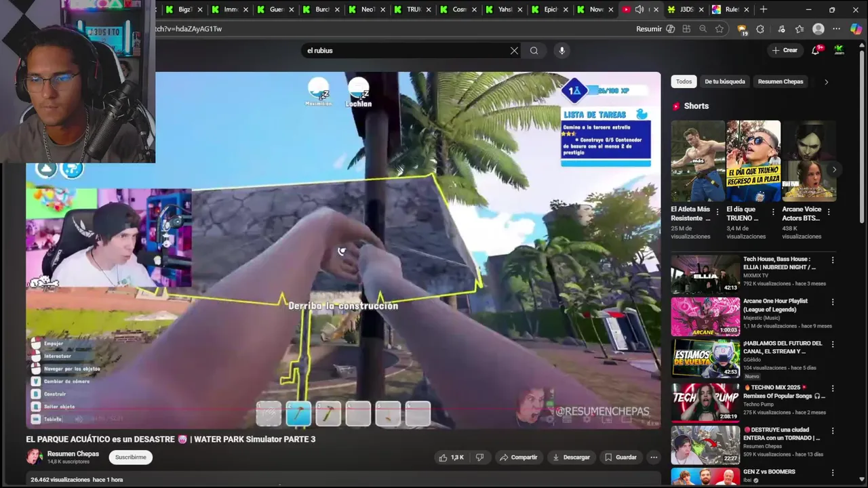868x488 pixels.
Task: Open options menu for TECHNO MIX 2025
Action: (833, 388)
